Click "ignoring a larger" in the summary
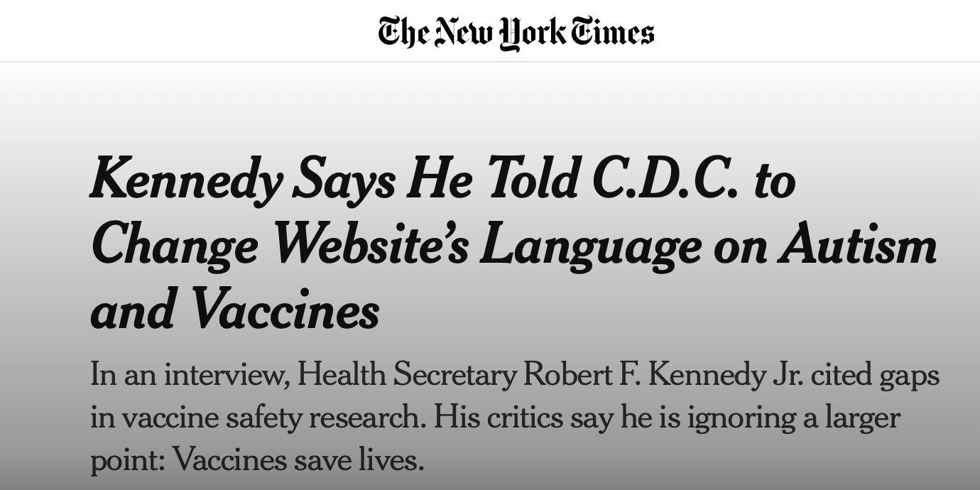This screenshot has width=980, height=490. [793, 418]
